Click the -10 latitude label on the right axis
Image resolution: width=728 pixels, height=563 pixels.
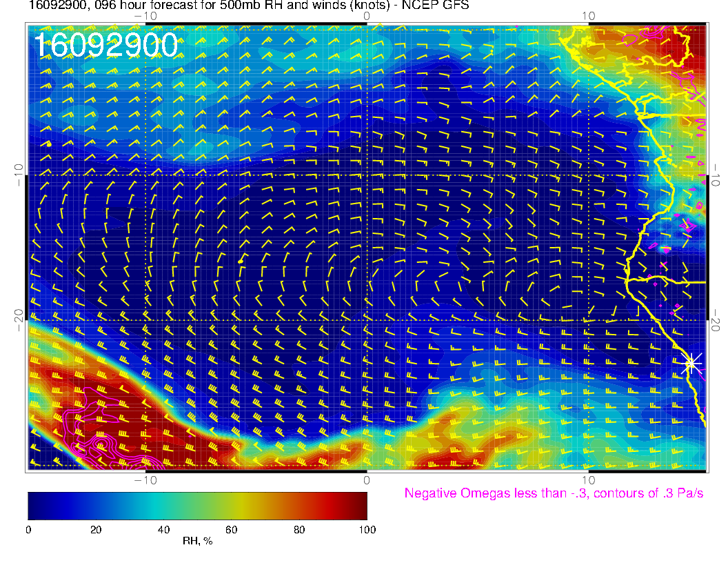point(717,175)
